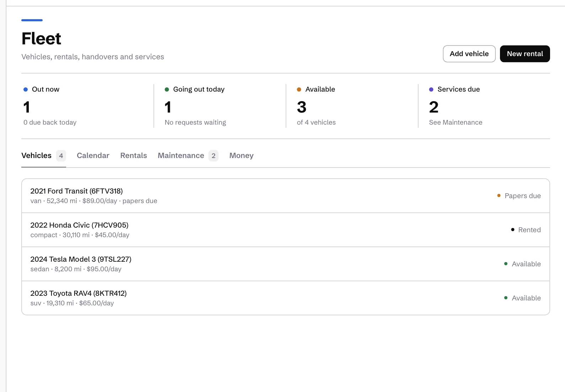Click the Fleet page heading
Screen dimensions: 565x392
[x=41, y=39]
